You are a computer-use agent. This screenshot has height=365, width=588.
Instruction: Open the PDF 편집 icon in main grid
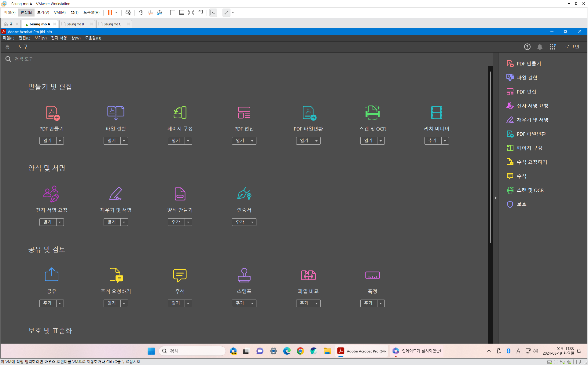point(244,113)
